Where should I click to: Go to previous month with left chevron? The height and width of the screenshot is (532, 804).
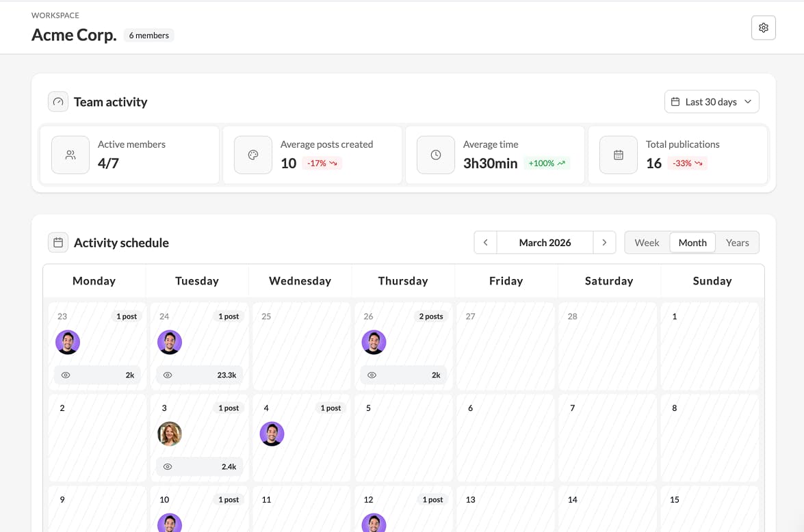(485, 243)
